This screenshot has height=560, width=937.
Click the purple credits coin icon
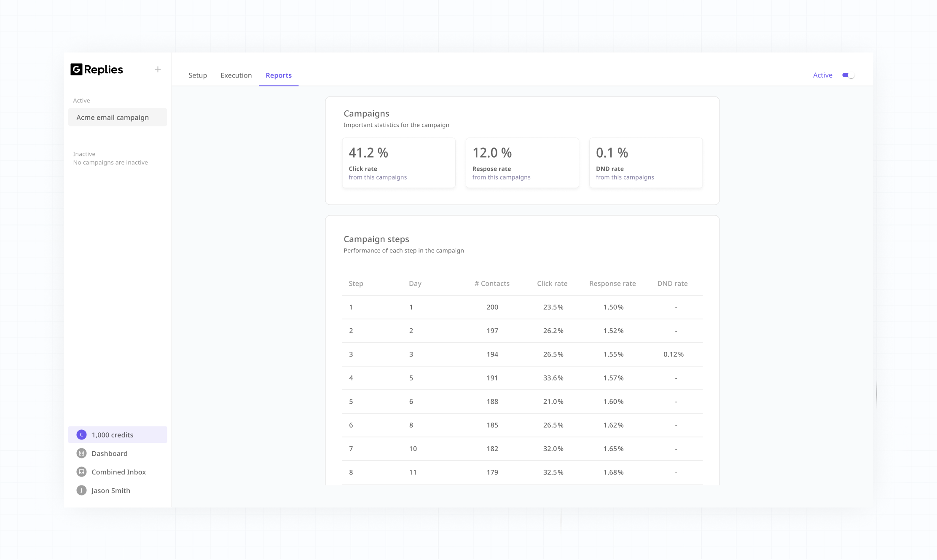pos(81,435)
